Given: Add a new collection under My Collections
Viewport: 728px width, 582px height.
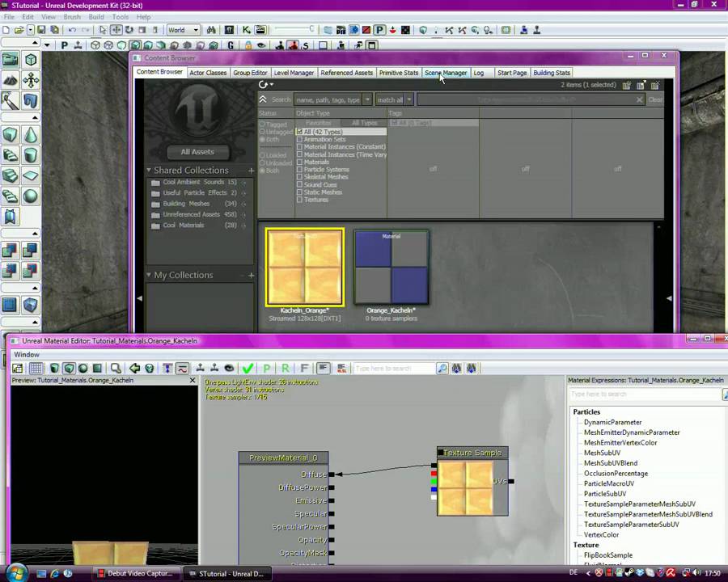Looking at the screenshot, I should click(x=252, y=276).
